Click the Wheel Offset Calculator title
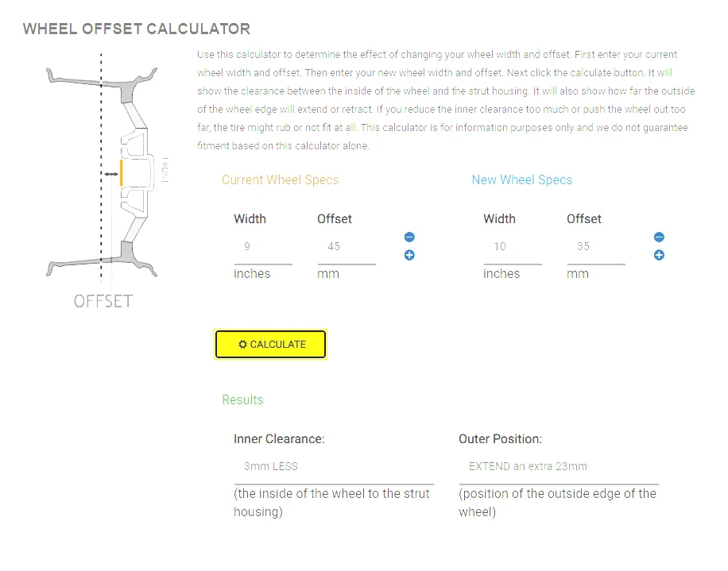 point(137,29)
